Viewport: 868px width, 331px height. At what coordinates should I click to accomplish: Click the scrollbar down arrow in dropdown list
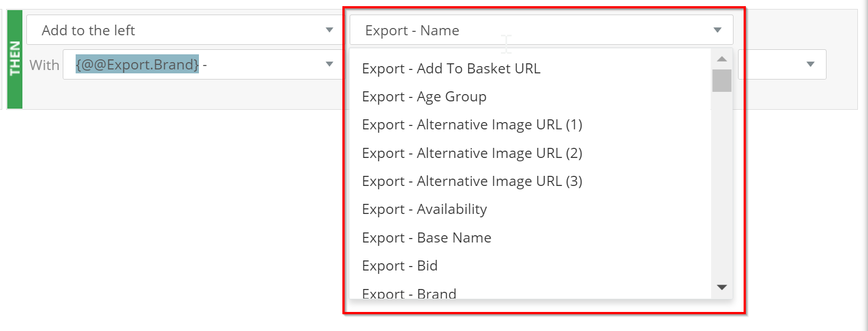click(722, 287)
